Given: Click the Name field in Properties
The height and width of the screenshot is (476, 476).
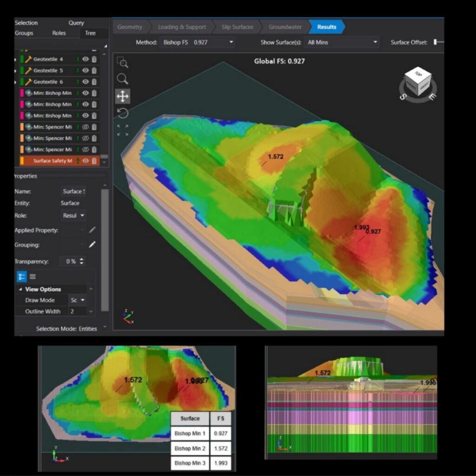Looking at the screenshot, I should [x=73, y=192].
